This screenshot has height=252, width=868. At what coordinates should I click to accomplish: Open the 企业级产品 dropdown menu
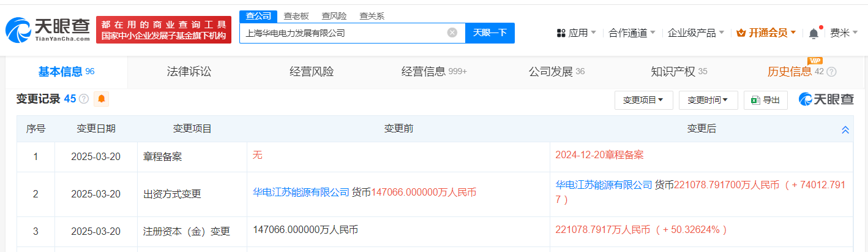[x=696, y=33]
